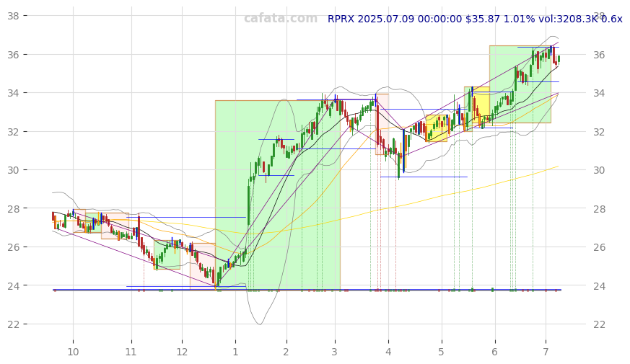Image resolution: width=630 pixels, height=364 pixels.
Task: Pick month 10 on the time axis
Action: pos(73,352)
